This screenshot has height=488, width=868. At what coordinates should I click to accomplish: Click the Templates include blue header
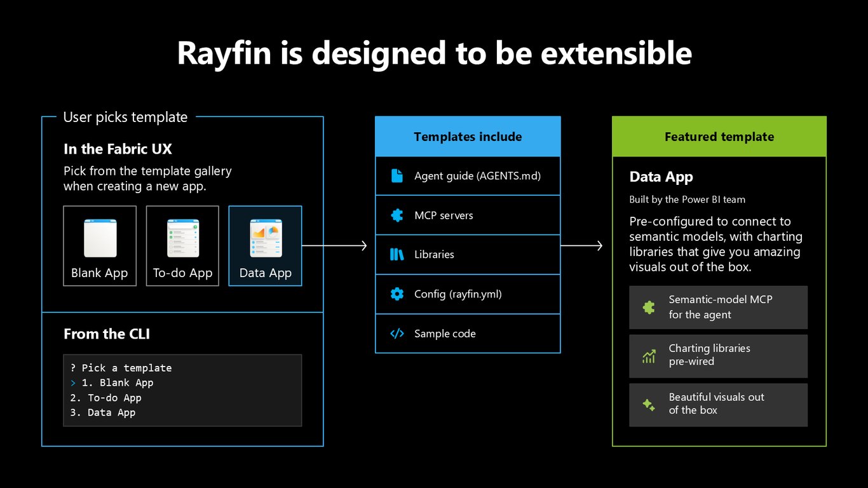coord(468,137)
